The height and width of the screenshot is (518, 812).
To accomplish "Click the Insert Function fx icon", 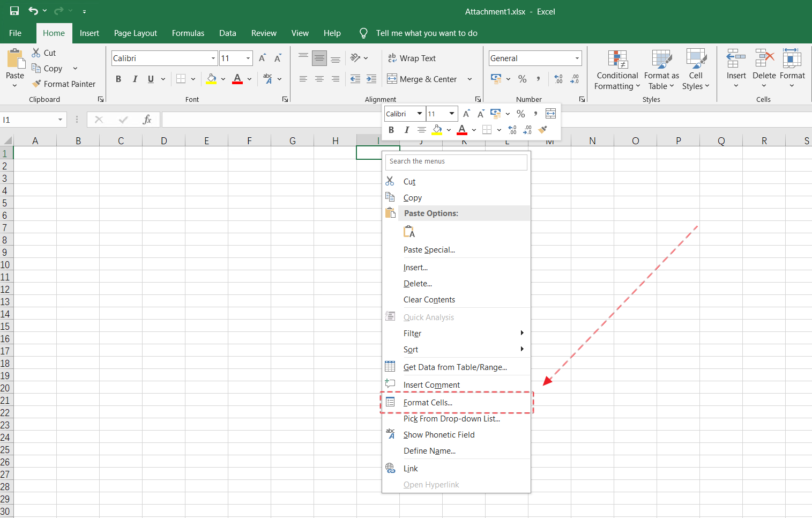I will pos(147,120).
